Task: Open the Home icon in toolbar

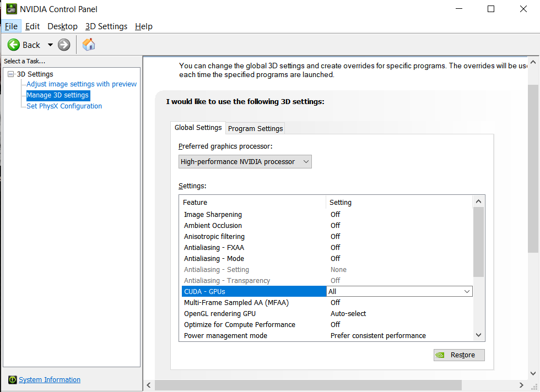Action: [89, 45]
